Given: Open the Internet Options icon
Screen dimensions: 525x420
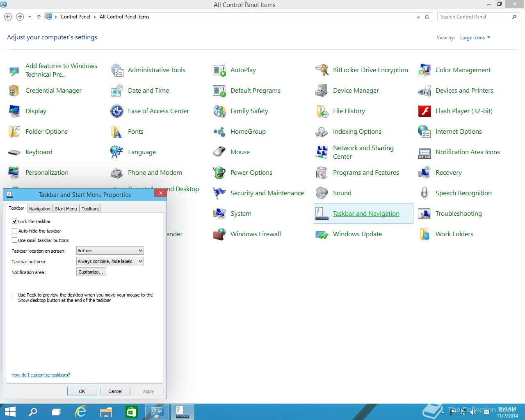Looking at the screenshot, I should tap(425, 132).
